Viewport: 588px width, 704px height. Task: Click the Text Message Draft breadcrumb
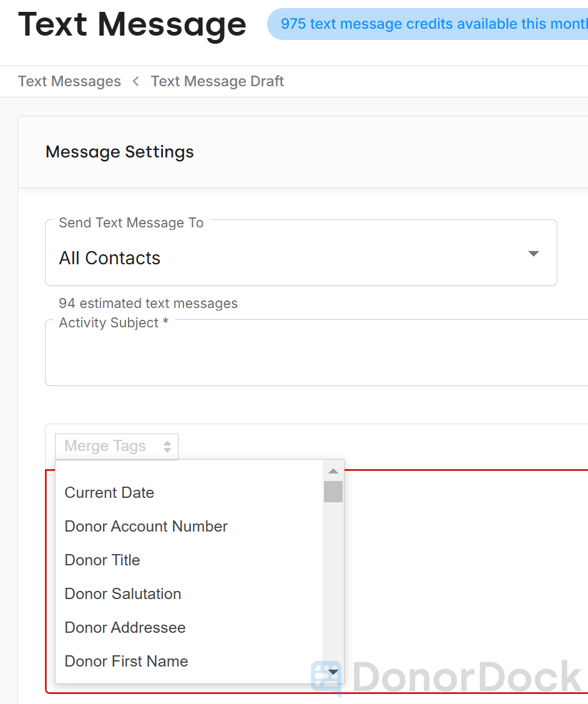point(217,81)
